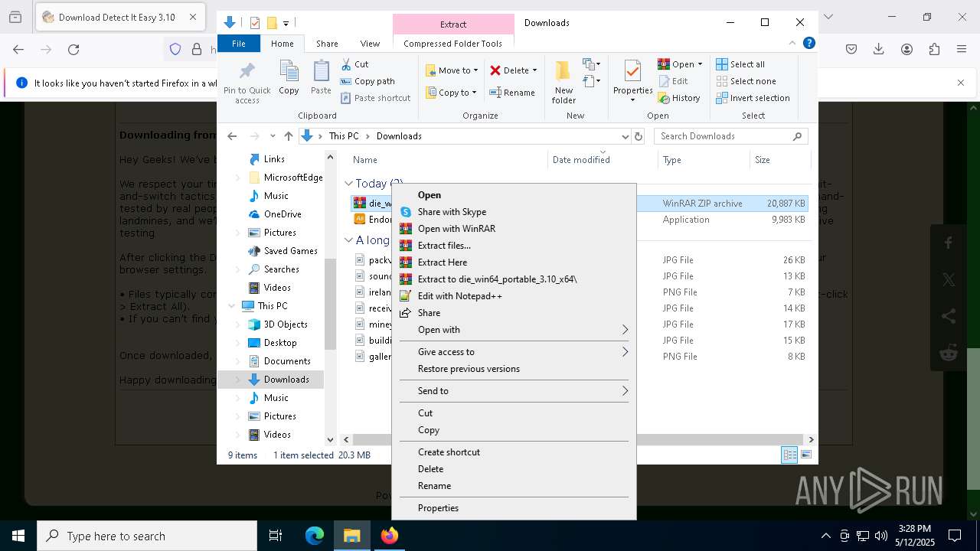Click Pin to Quick access icon
The image size is (980, 551).
247,83
